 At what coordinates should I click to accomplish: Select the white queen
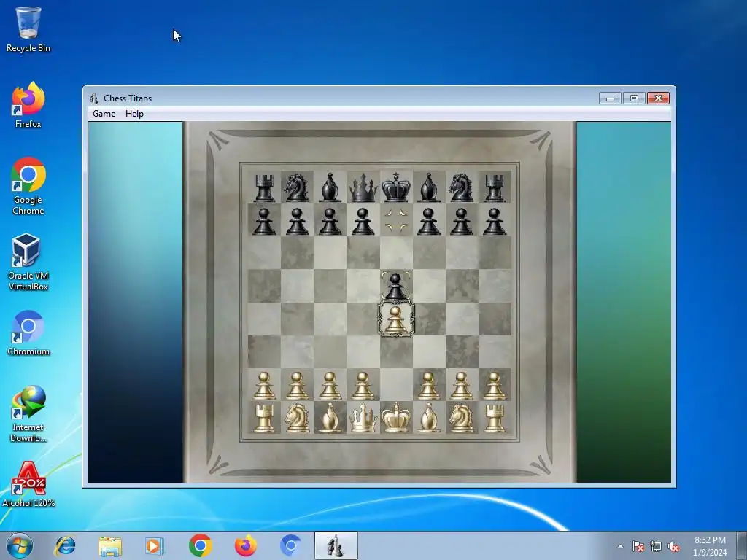point(363,418)
